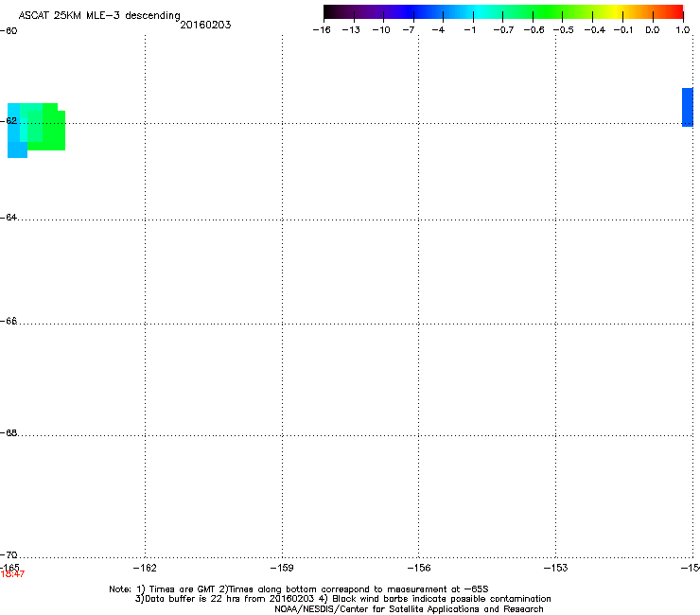Click the longitude label -156
700x615 pixels.
(x=419, y=568)
